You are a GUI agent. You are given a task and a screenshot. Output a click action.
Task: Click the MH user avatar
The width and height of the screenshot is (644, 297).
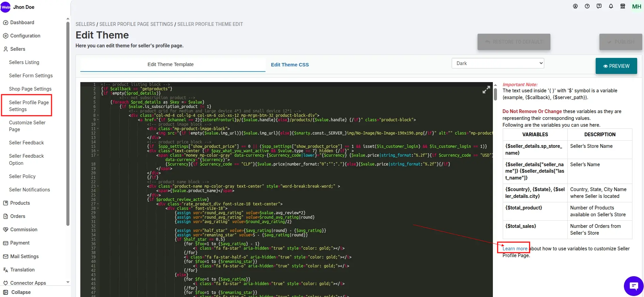pyautogui.click(x=636, y=6)
